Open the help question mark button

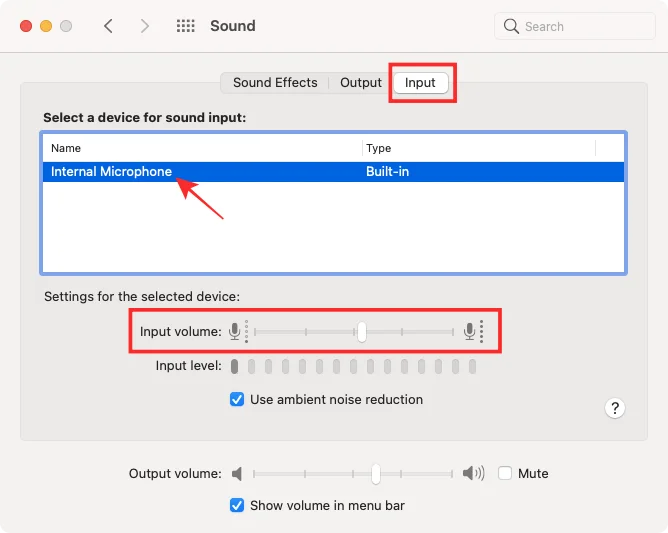tap(615, 407)
